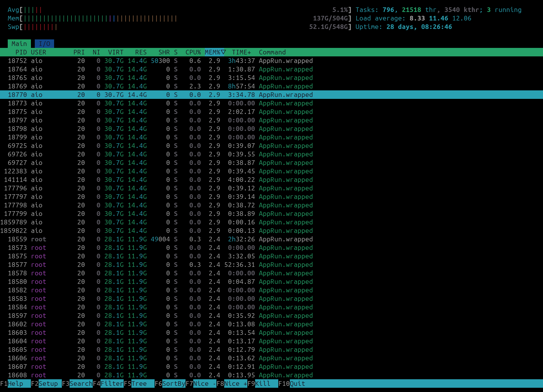Image resolution: width=543 pixels, height=392 pixels.
Task: Click TIME+ value 8h57:54
Action: [242, 86]
